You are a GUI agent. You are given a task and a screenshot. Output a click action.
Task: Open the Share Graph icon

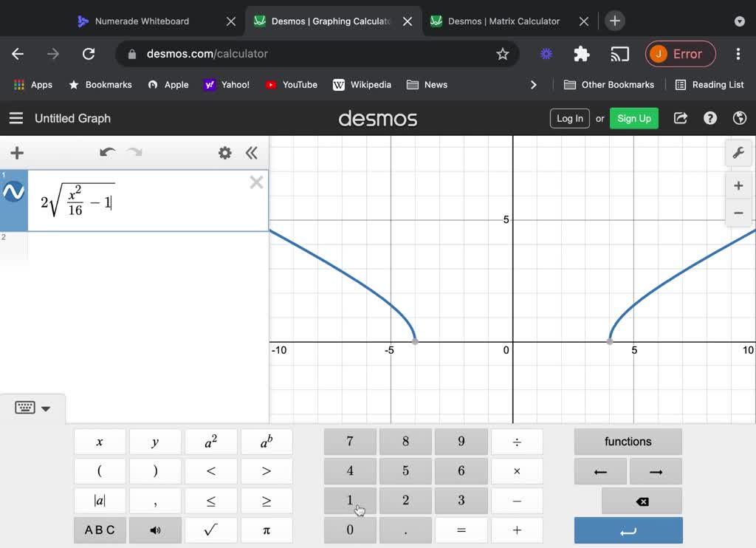point(681,118)
